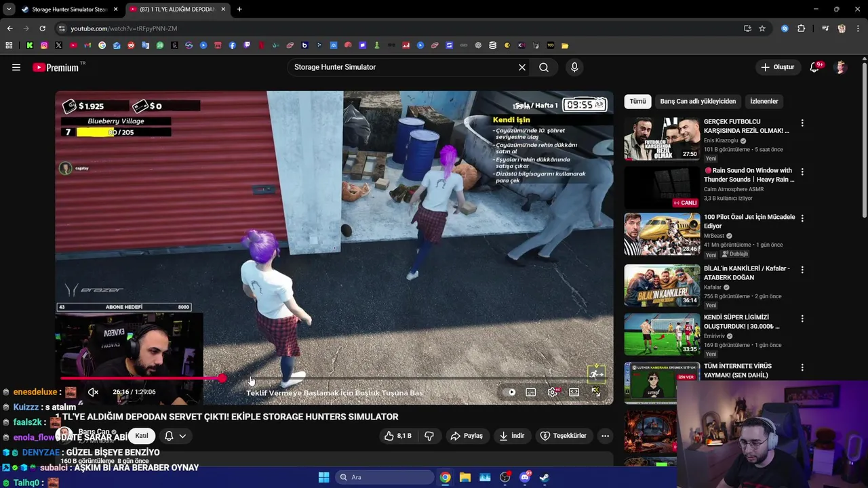Switch to theater mode view

pos(574,392)
